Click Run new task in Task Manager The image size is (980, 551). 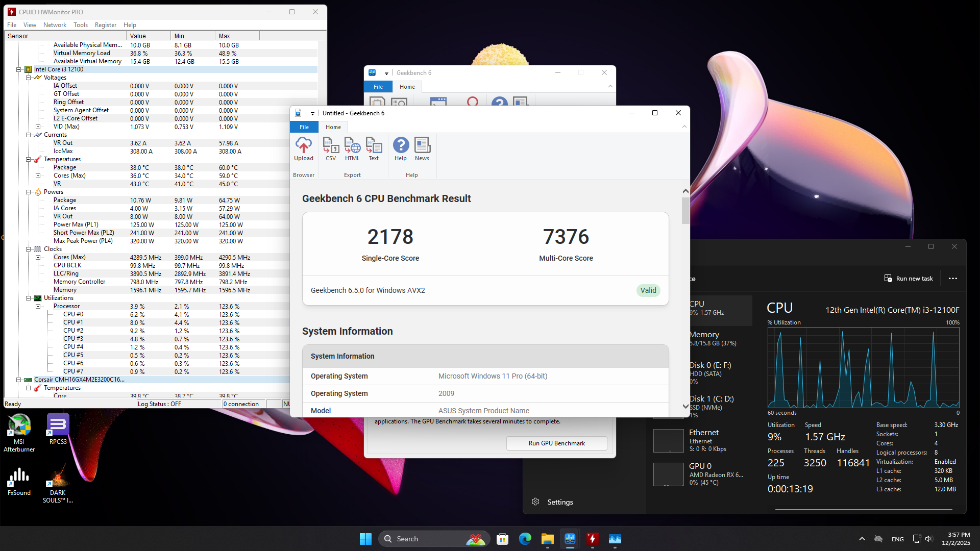(909, 279)
